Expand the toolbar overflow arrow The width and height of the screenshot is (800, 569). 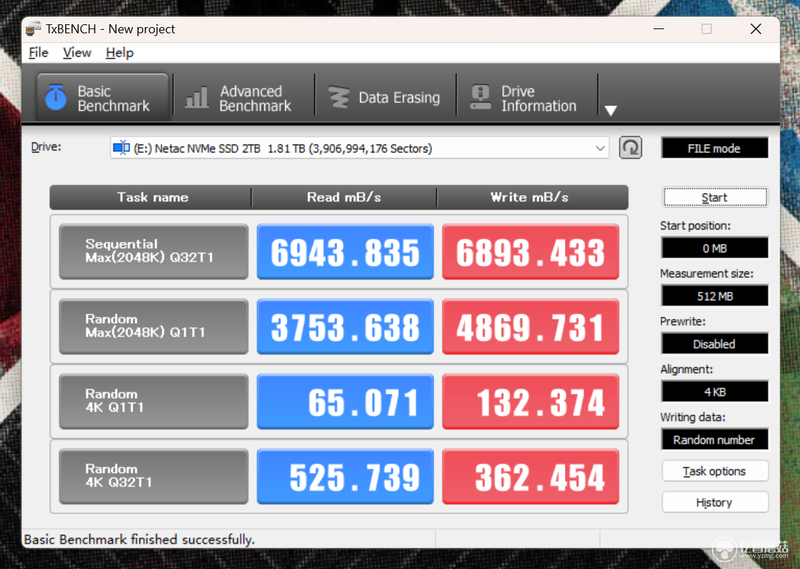point(611,110)
